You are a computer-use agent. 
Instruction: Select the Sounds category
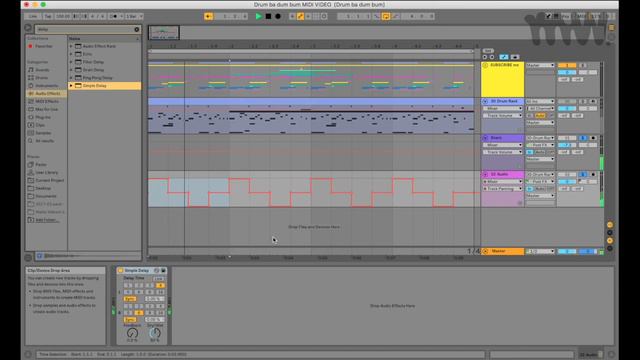[42, 70]
